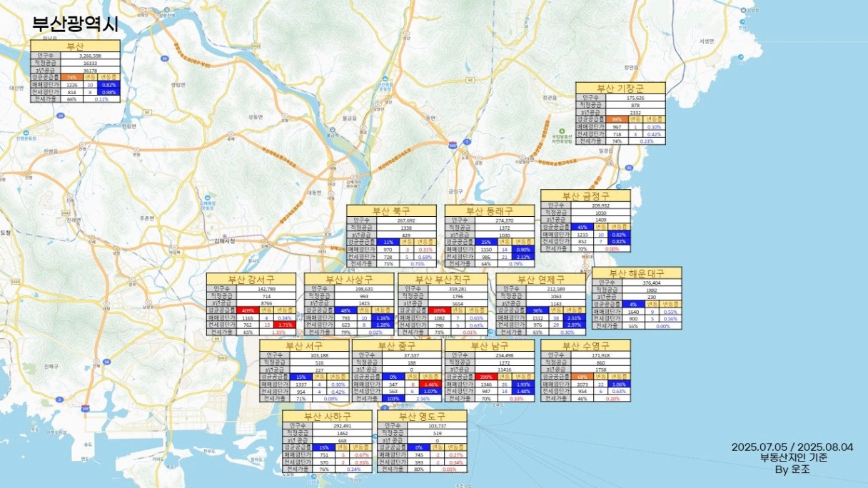Select the 사상구 population value 198,635
Image resolution: width=868 pixels, height=488 pixels.
point(363,289)
